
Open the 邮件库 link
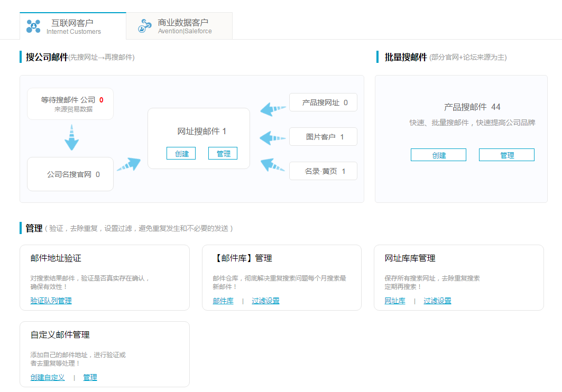pyautogui.click(x=223, y=300)
